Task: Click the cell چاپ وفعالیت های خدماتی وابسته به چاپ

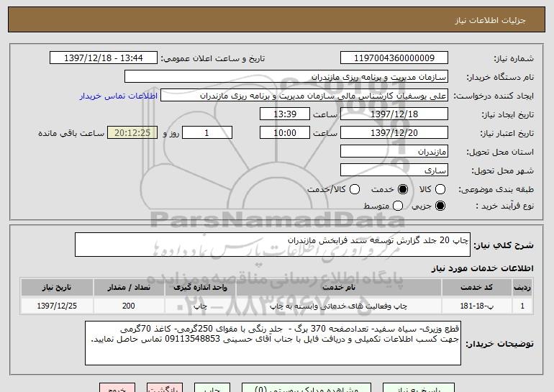Action: pyautogui.click(x=339, y=306)
